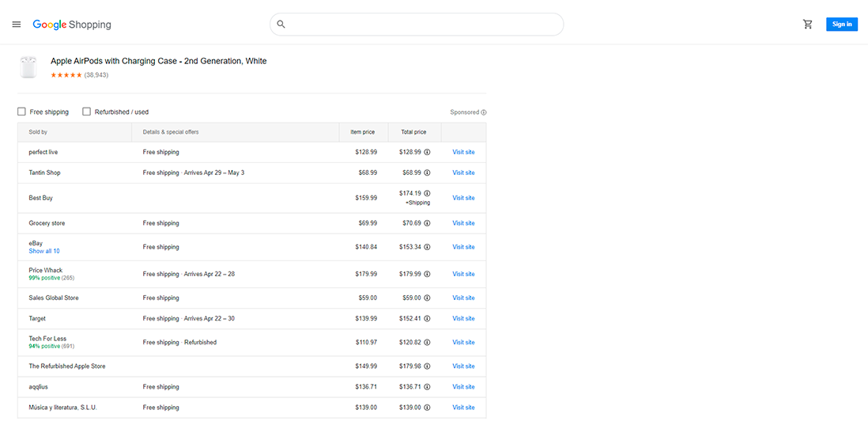Click the five-star rating

(x=66, y=75)
